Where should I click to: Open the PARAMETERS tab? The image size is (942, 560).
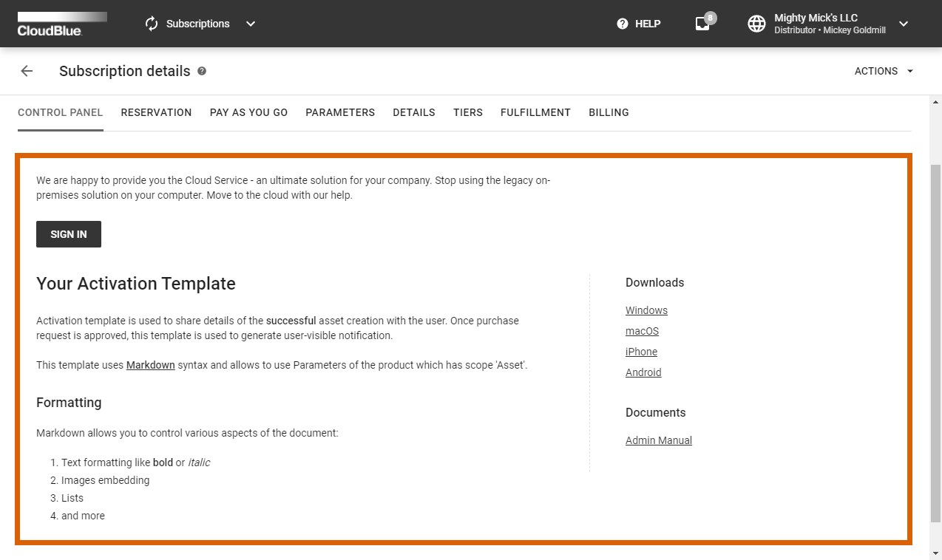click(x=340, y=112)
